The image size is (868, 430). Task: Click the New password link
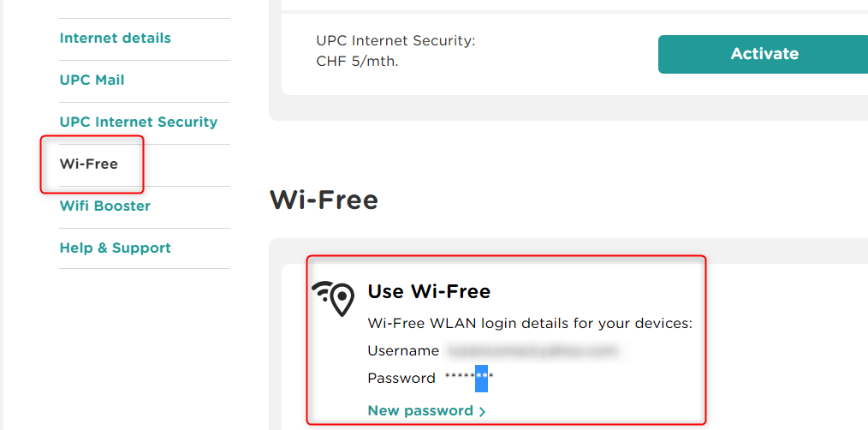pyautogui.click(x=420, y=411)
